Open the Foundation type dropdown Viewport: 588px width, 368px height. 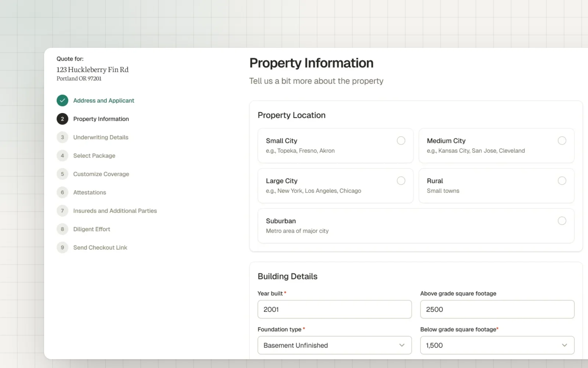tap(334, 345)
